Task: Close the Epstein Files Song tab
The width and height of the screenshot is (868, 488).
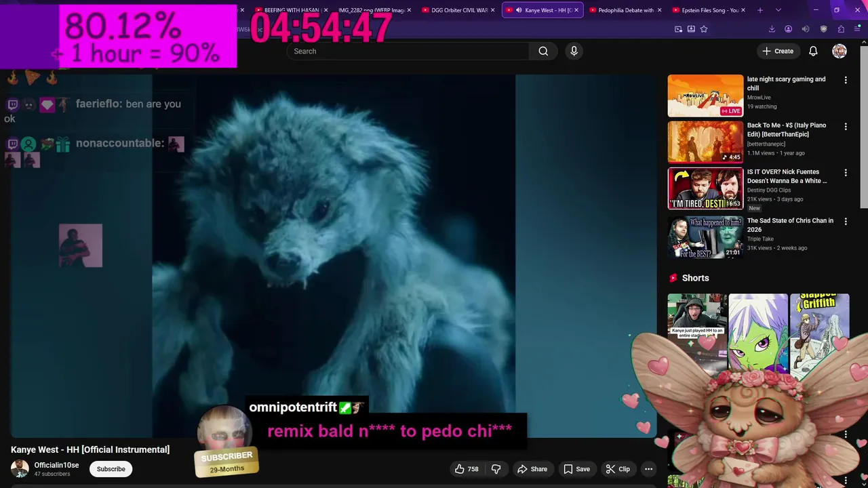Action: coord(743,10)
